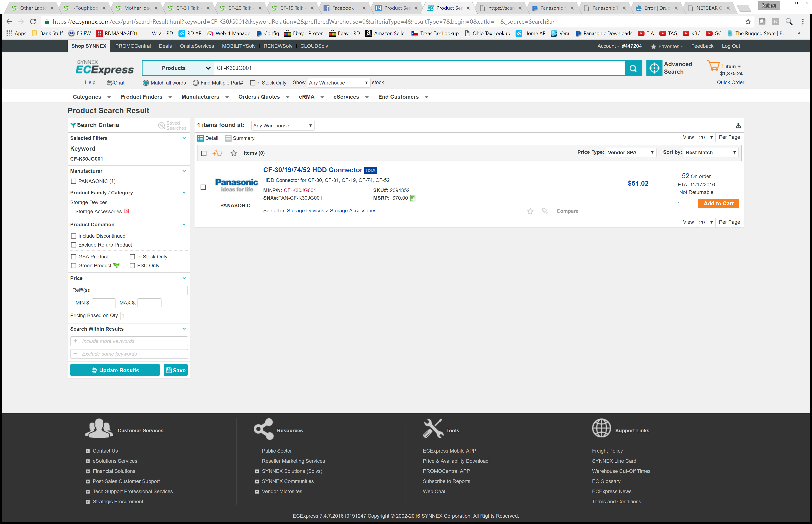Click Update Results button
Viewport: 812px width, 524px height.
[x=115, y=370]
